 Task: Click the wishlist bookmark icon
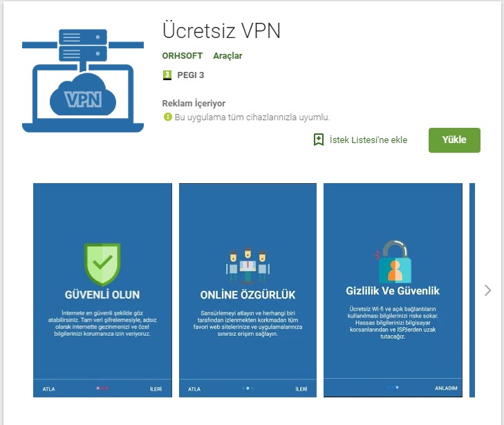(319, 140)
